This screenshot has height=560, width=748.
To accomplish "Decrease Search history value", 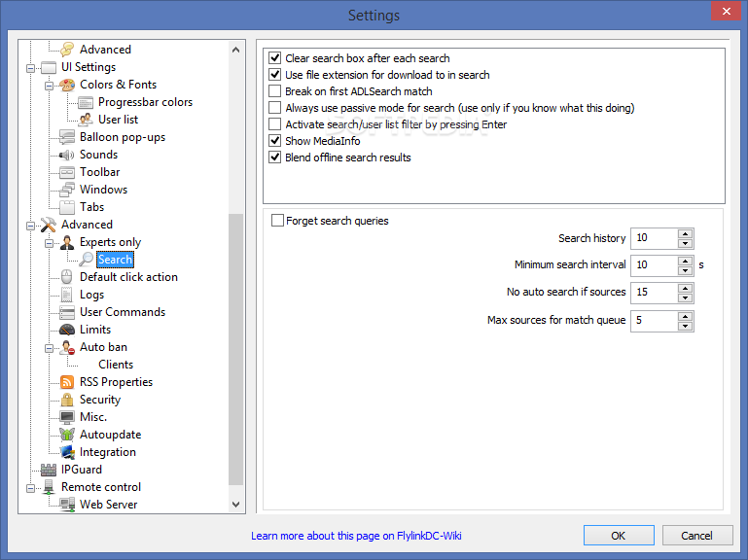I will [x=686, y=243].
